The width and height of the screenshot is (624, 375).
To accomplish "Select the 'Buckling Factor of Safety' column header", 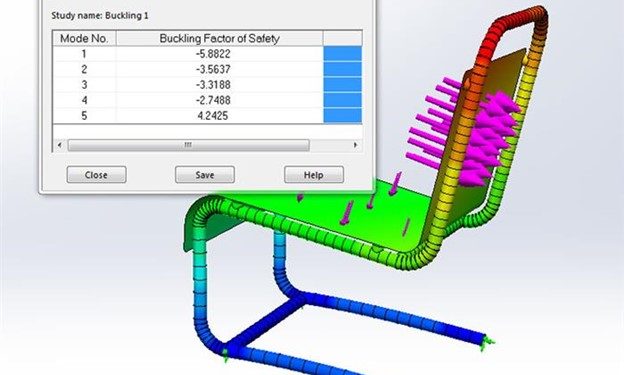I will tap(219, 39).
